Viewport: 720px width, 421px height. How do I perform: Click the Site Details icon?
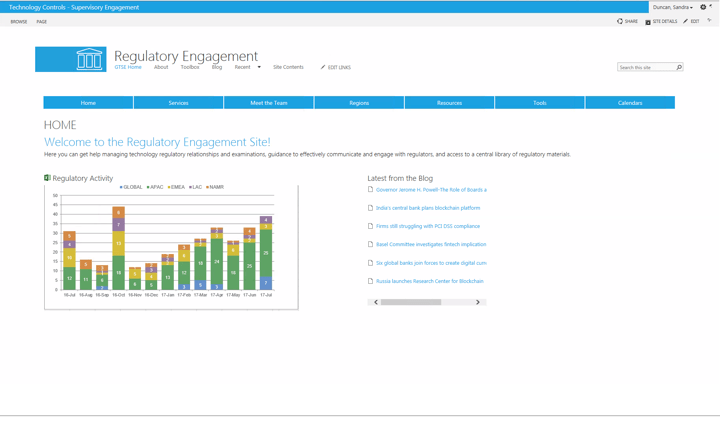coord(648,21)
